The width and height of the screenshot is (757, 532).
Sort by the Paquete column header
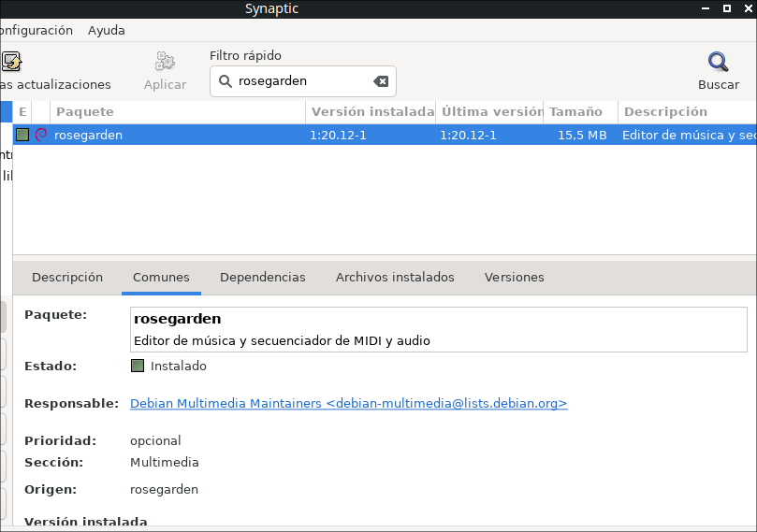pyautogui.click(x=178, y=112)
